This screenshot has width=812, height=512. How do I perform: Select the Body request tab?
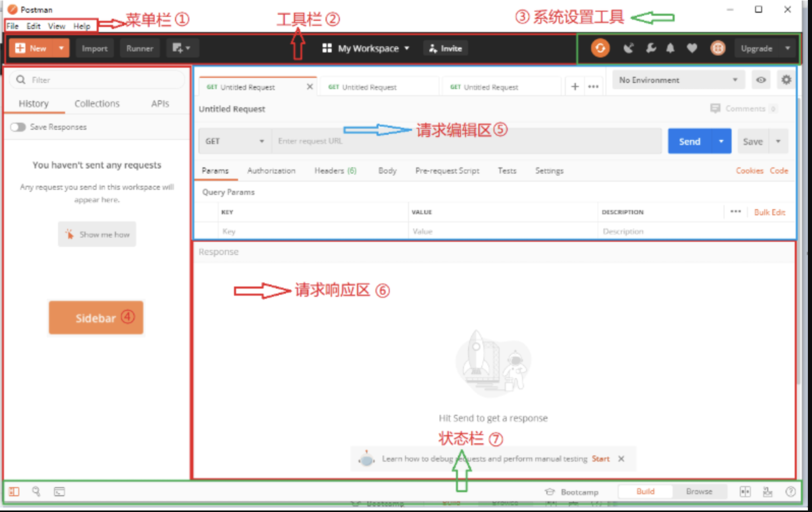tap(387, 170)
